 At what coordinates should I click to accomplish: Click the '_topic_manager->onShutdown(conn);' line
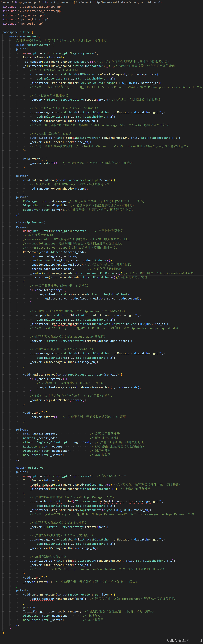coord(102,599)
